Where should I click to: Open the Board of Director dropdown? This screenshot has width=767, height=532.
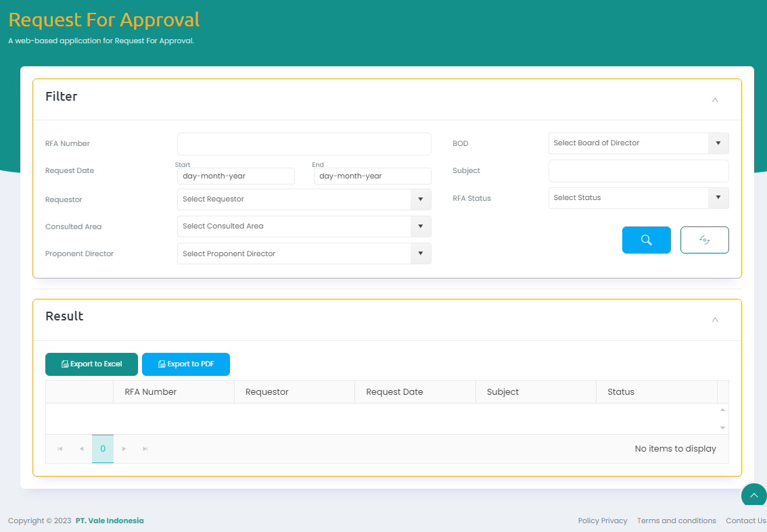718,143
